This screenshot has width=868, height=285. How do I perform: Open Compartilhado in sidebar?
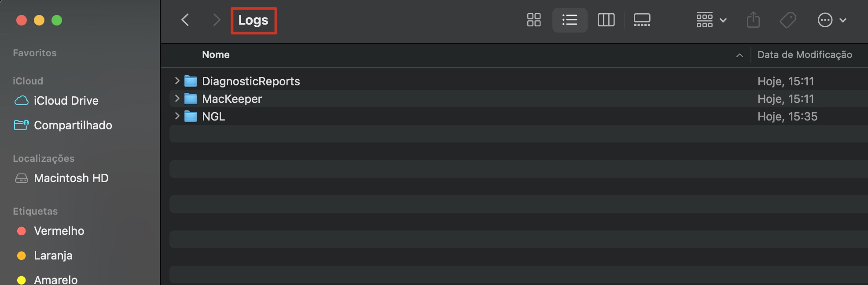point(73,125)
